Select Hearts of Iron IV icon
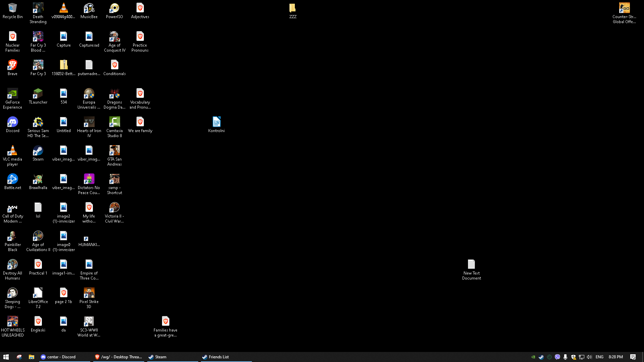The image size is (644, 362). click(x=89, y=127)
